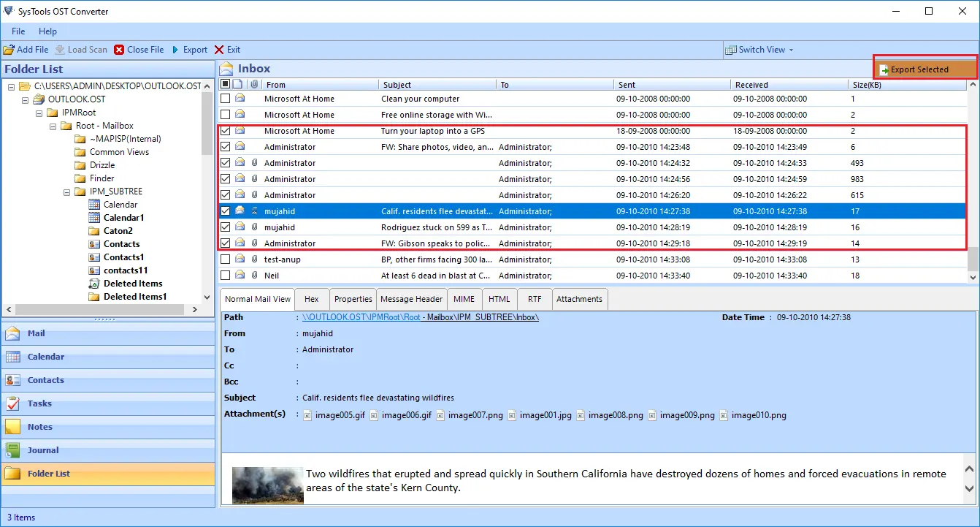
Task: Click the Exit toolbar icon
Action: [x=219, y=50]
